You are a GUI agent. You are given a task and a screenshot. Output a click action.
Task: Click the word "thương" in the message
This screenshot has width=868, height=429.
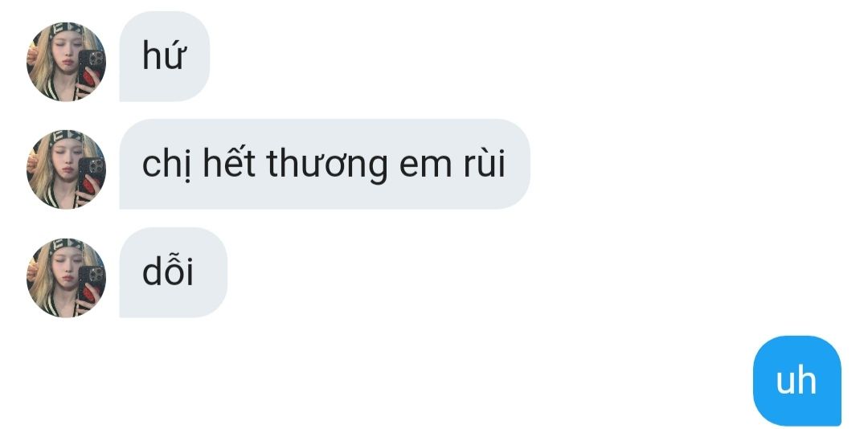point(327,166)
